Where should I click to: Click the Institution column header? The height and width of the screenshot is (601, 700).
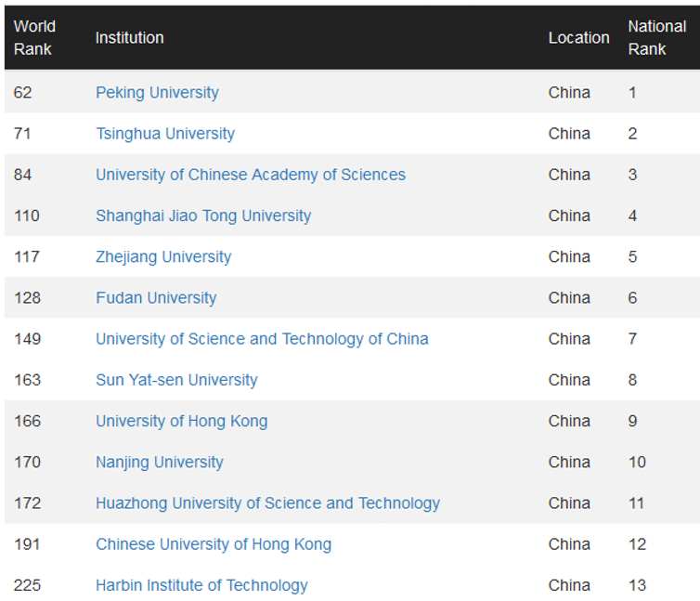[129, 37]
